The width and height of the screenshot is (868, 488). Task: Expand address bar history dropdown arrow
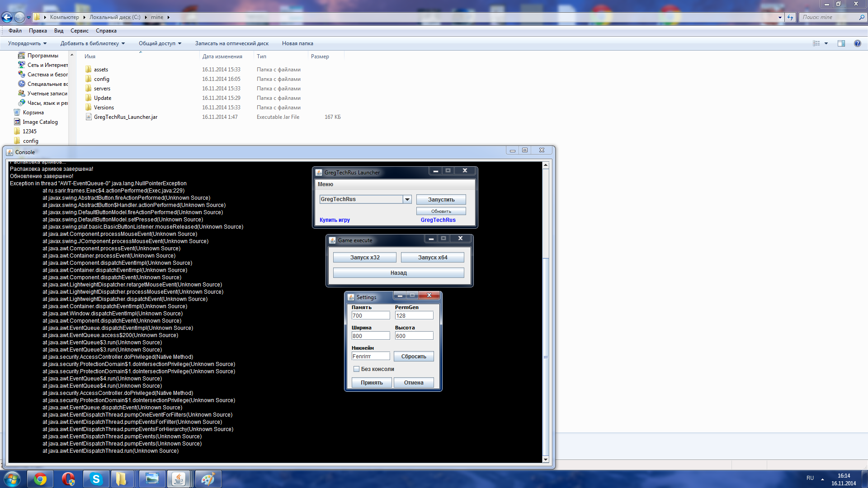click(780, 17)
